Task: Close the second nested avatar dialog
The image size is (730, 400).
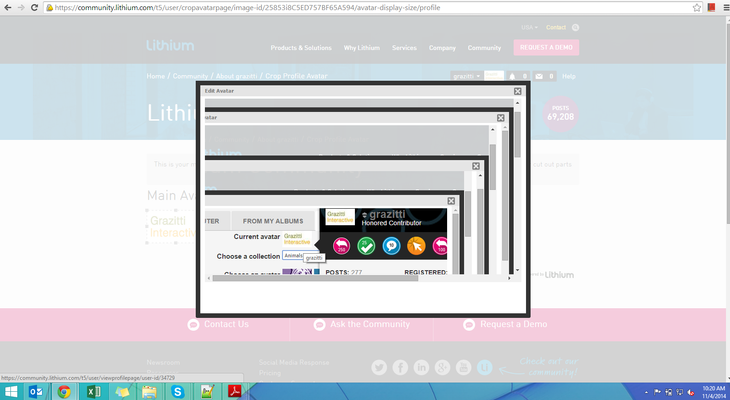Action: click(500, 118)
